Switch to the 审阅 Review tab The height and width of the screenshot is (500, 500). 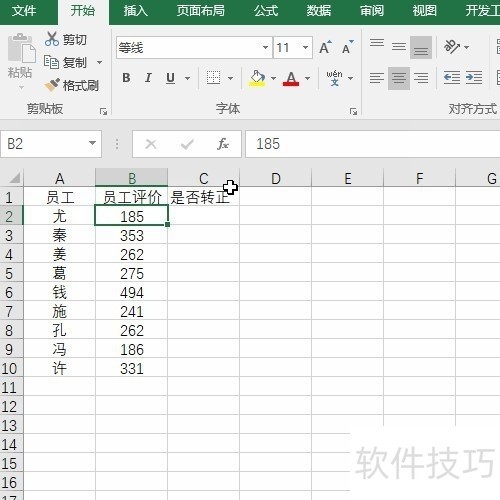click(372, 11)
